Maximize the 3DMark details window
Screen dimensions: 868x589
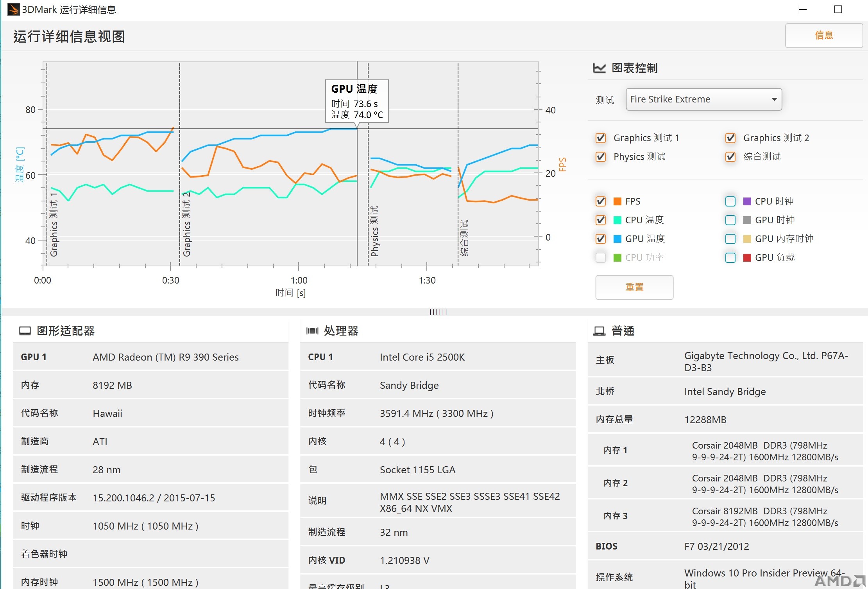[838, 9]
